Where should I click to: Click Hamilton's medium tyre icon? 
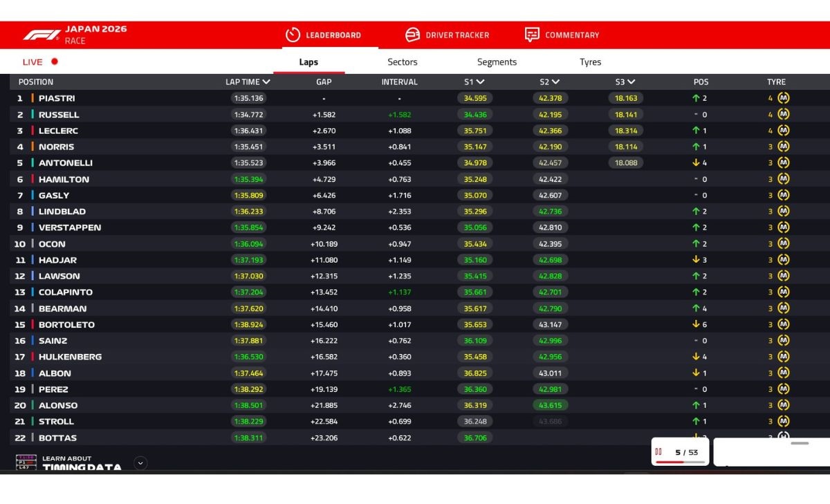[783, 179]
